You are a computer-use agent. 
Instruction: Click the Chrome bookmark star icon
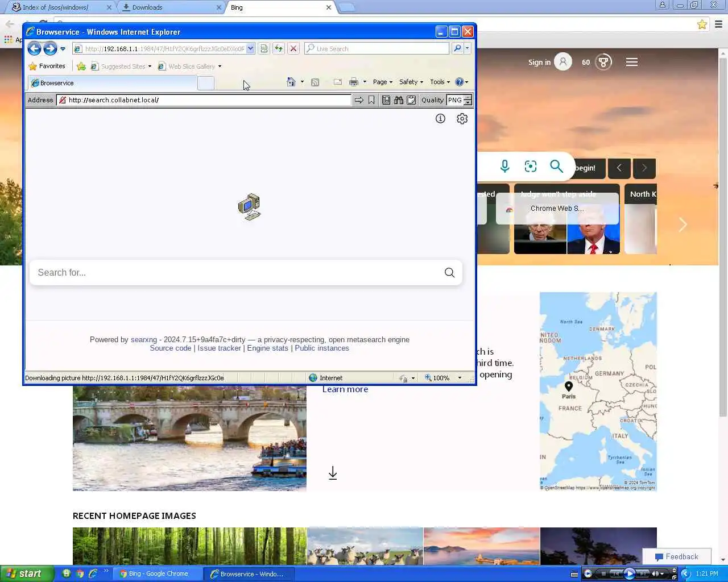click(702, 24)
